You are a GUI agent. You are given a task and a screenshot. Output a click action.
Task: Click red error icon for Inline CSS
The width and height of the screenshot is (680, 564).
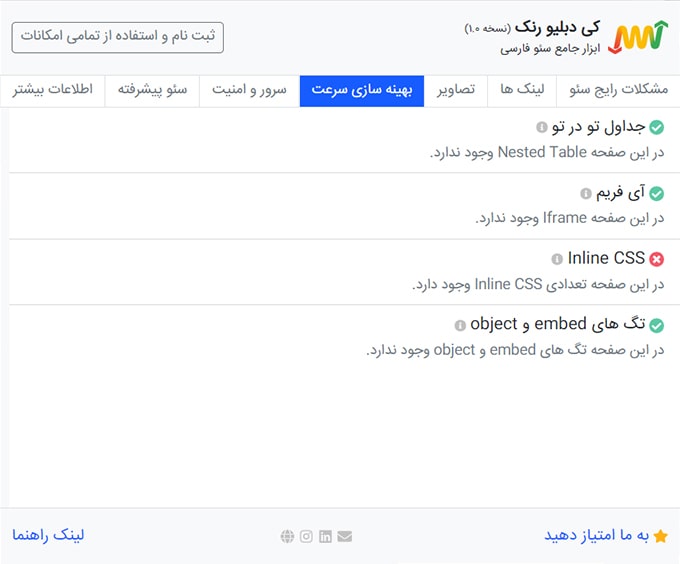coord(657,259)
